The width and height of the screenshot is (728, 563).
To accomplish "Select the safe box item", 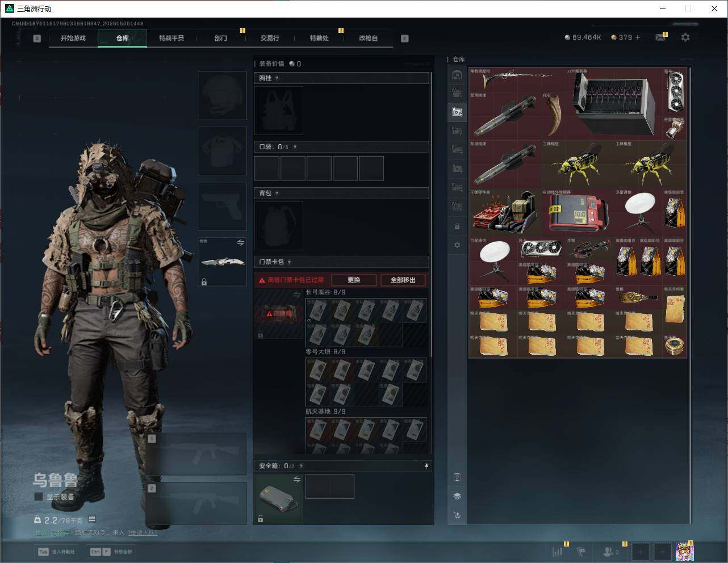I will tap(279, 498).
